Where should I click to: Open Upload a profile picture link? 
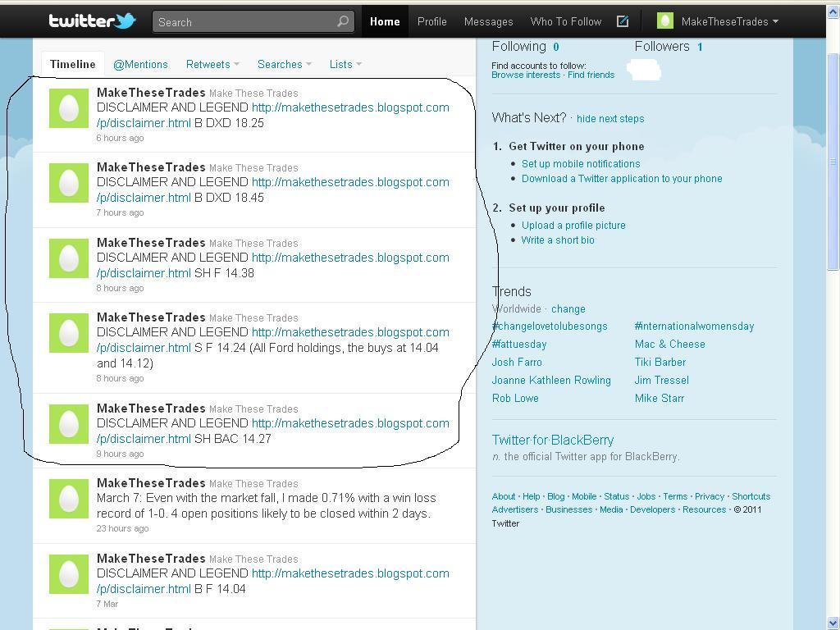point(573,226)
